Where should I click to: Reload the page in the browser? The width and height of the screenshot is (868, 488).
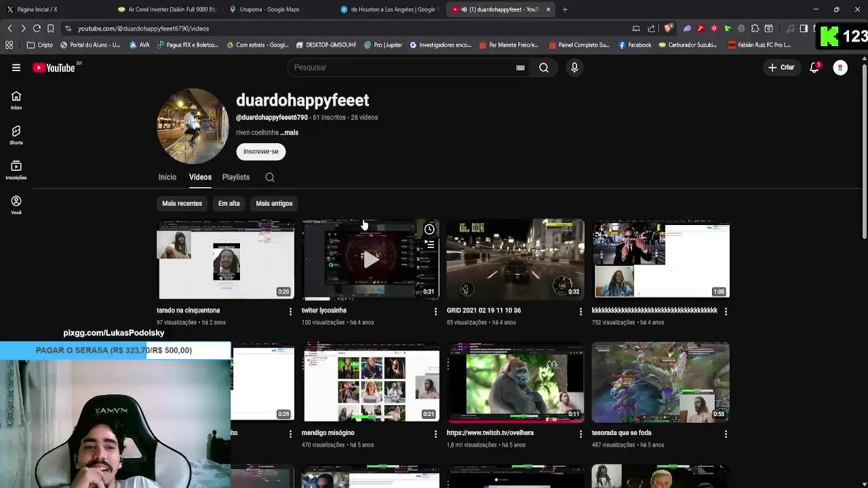tap(37, 28)
